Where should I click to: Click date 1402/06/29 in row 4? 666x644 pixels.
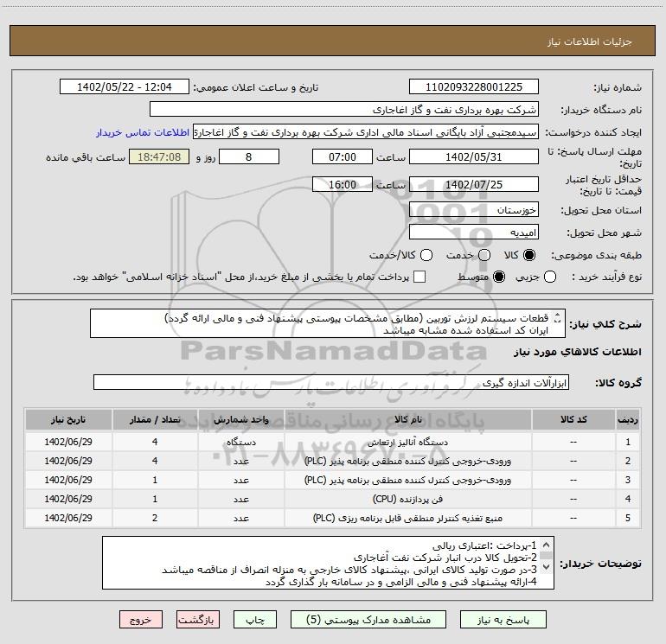(x=68, y=499)
